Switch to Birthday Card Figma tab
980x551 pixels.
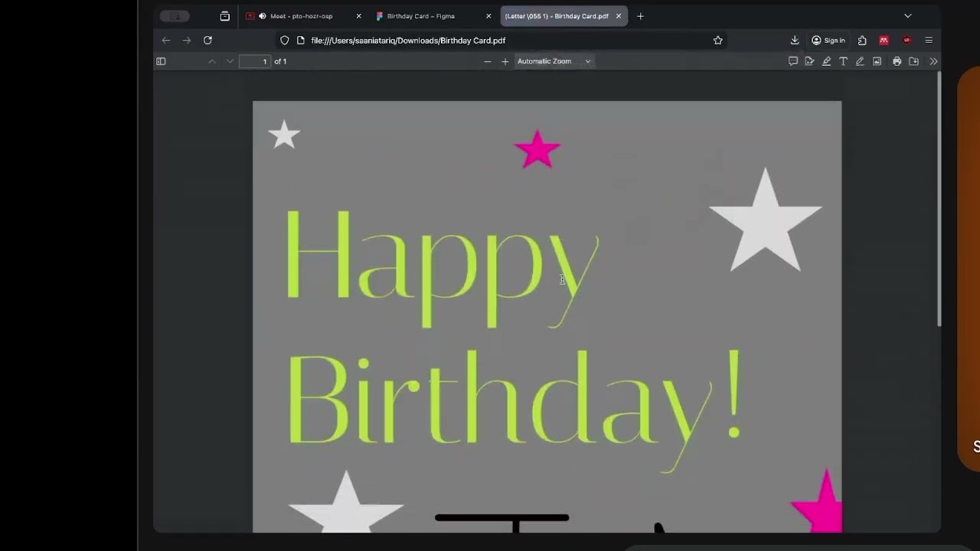pos(433,16)
